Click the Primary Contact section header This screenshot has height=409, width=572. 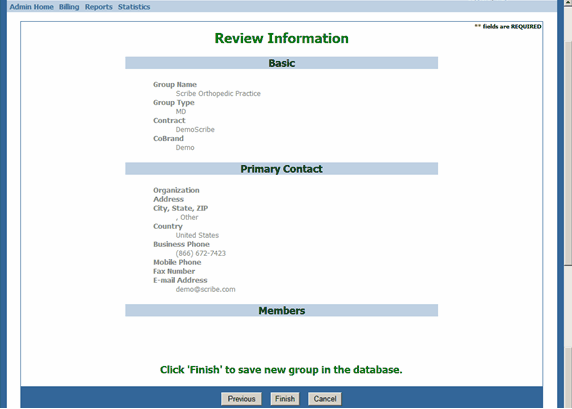282,169
